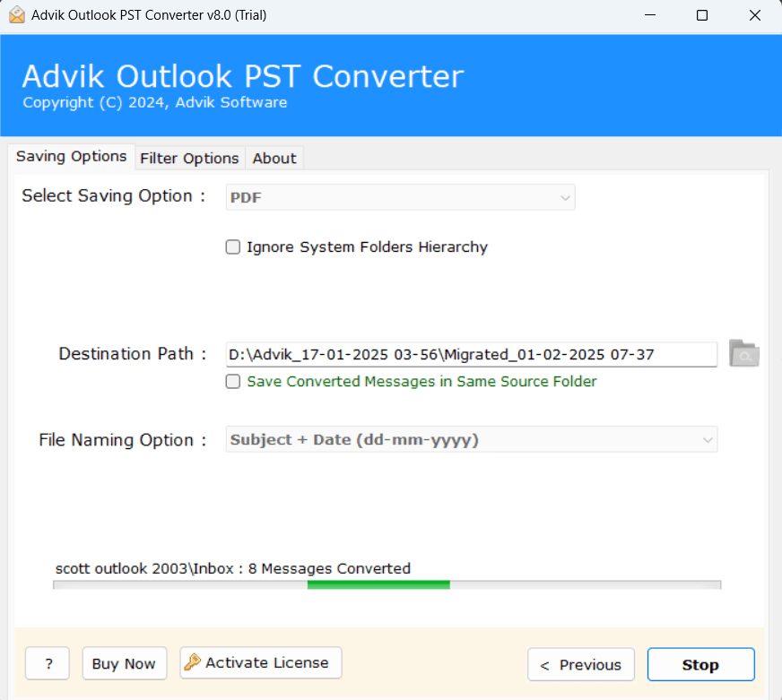Click the 'Copyright (C) 2024, Advik Software' text
The image size is (782, 700).
coord(155,102)
